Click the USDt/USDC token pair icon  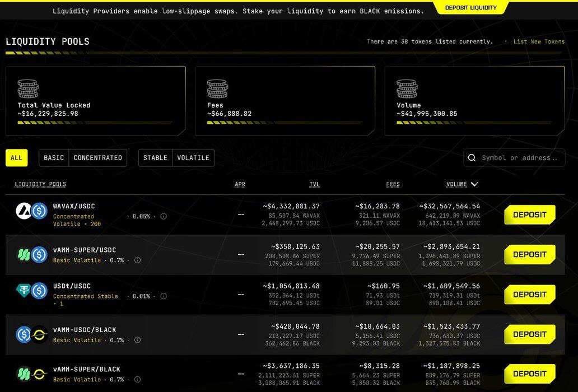[x=31, y=291]
